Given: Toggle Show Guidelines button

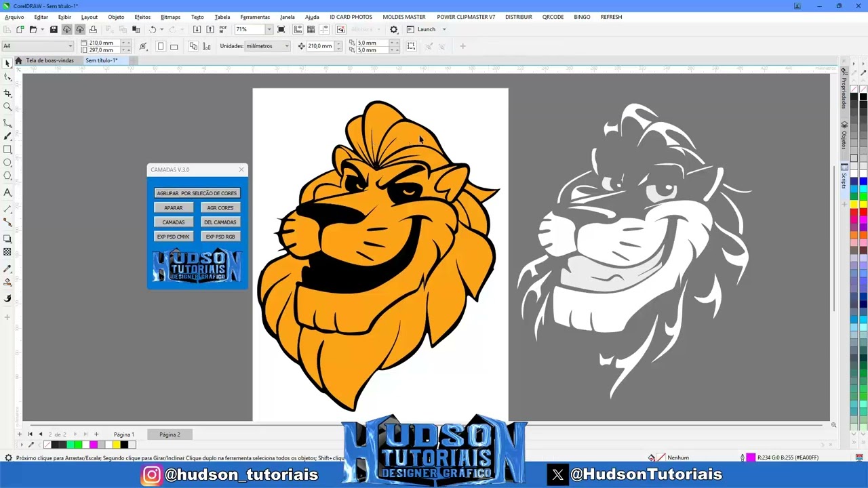Looking at the screenshot, I should coord(324,29).
